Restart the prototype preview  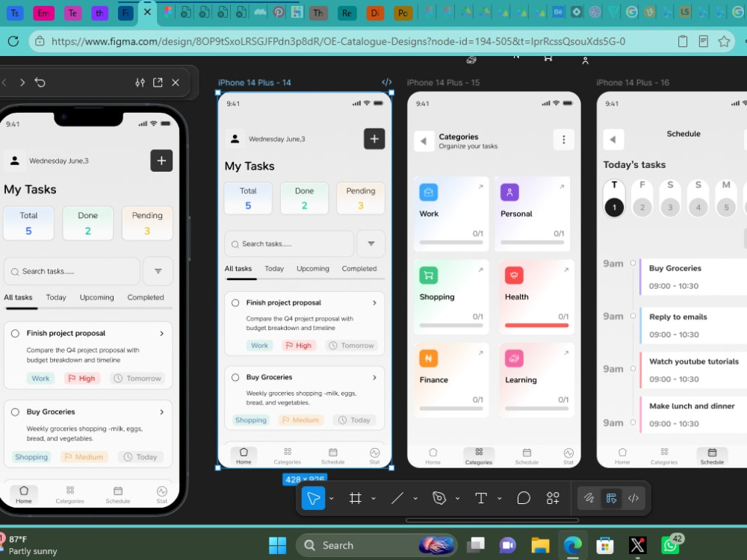[x=40, y=83]
